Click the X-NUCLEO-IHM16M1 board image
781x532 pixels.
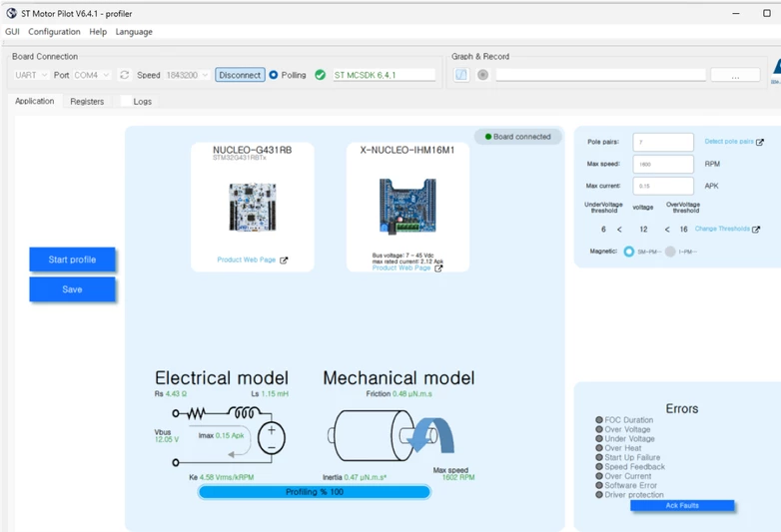pos(407,206)
